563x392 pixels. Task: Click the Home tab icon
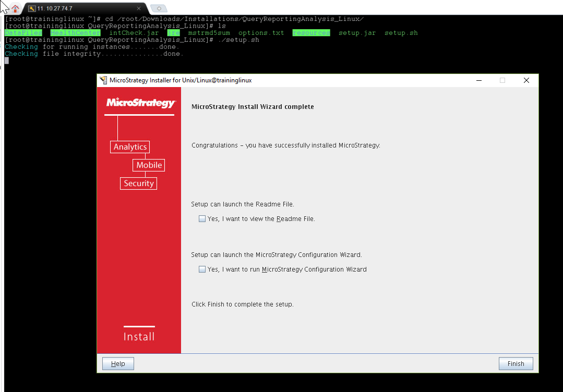click(15, 8)
